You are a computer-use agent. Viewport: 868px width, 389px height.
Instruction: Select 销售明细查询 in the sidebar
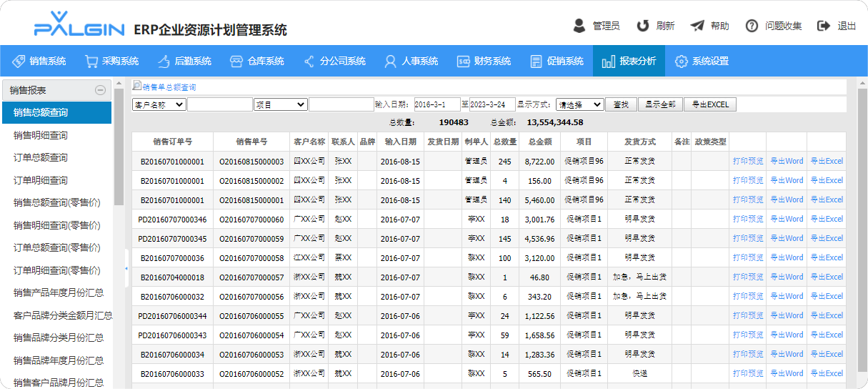(41, 135)
